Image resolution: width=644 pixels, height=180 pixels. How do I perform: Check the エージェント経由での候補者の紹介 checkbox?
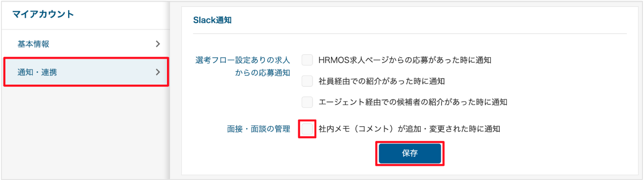coord(307,102)
